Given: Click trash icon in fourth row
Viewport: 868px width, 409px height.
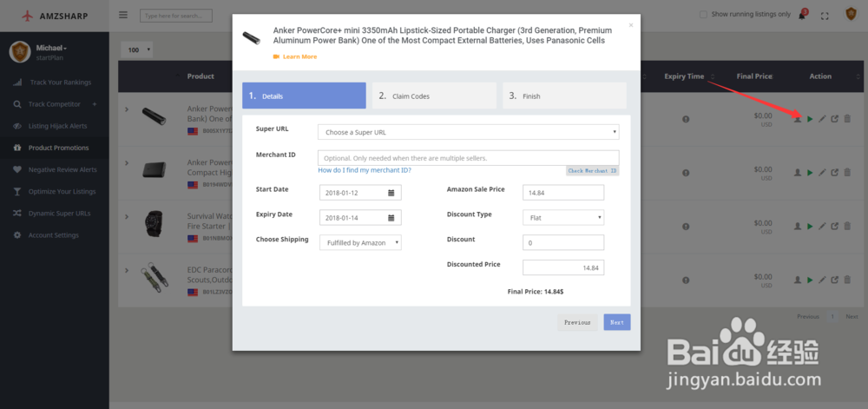Looking at the screenshot, I should [847, 280].
